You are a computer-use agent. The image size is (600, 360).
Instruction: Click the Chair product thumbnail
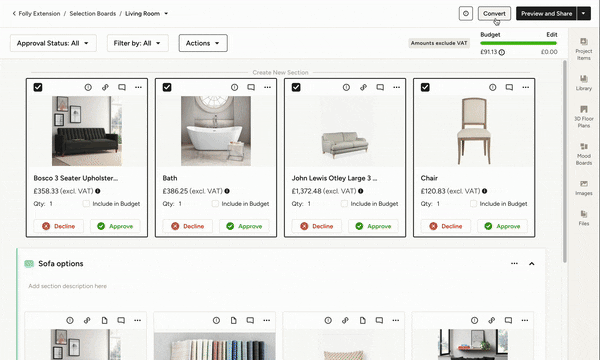pyautogui.click(x=474, y=131)
